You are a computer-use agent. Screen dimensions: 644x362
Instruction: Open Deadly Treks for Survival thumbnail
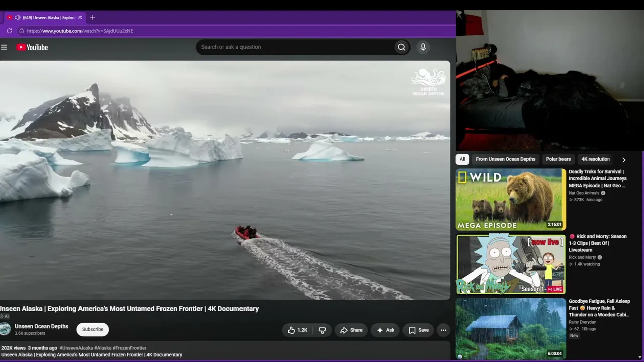511,200
